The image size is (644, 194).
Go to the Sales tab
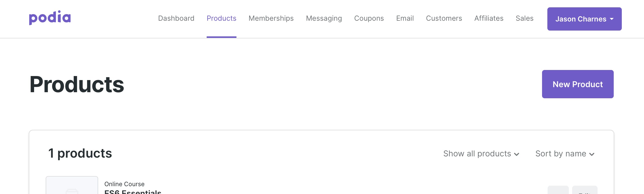click(525, 18)
